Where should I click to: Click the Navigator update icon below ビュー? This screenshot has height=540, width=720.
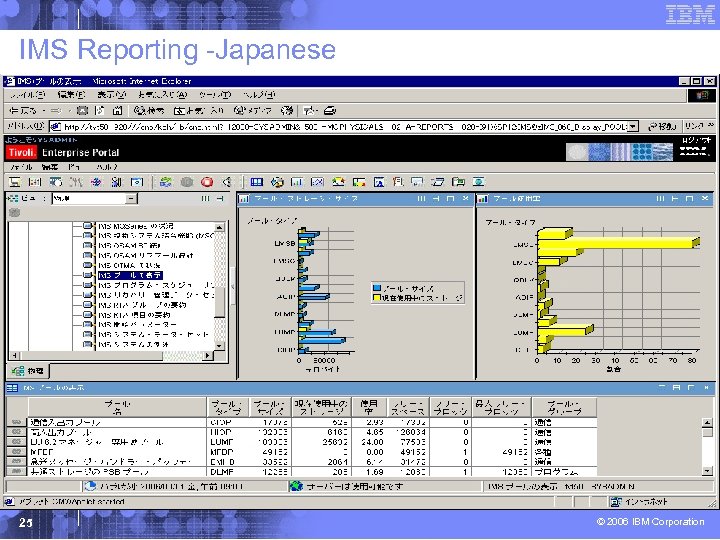(15, 213)
